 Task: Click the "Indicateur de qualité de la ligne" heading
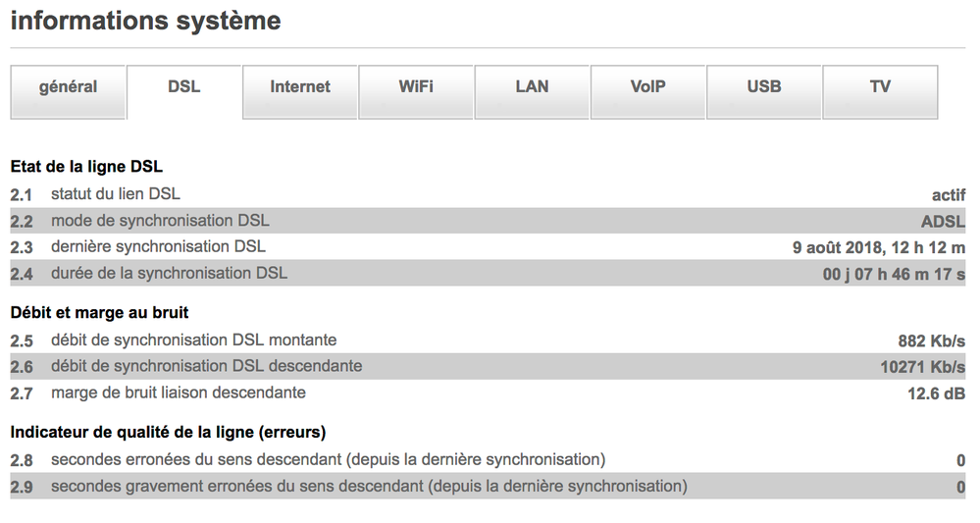[x=168, y=432]
